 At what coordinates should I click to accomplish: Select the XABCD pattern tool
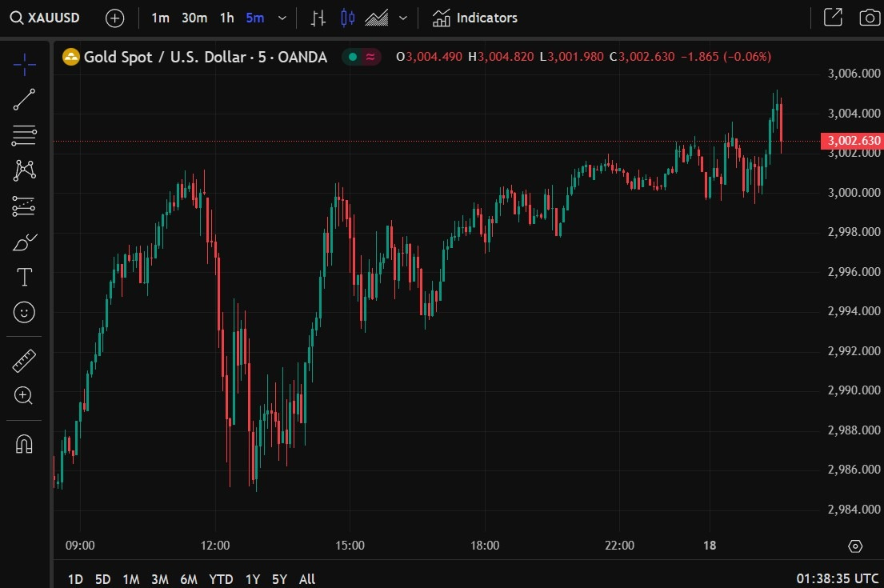(x=24, y=170)
